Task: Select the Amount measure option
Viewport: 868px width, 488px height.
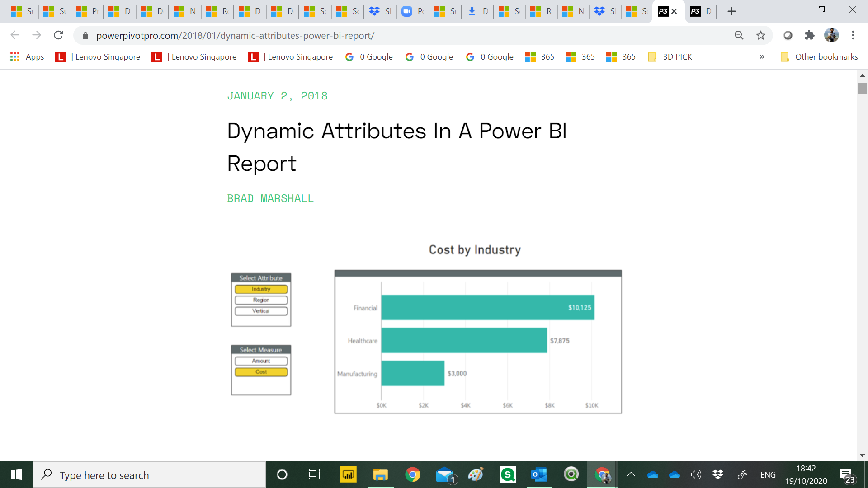Action: [x=261, y=361]
